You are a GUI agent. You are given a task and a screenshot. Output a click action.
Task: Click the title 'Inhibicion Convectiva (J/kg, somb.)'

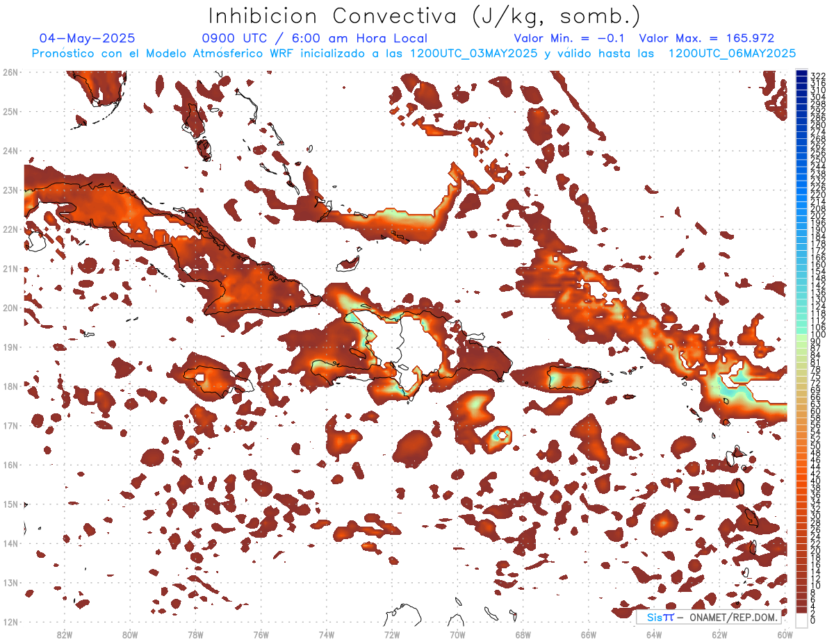point(424,16)
